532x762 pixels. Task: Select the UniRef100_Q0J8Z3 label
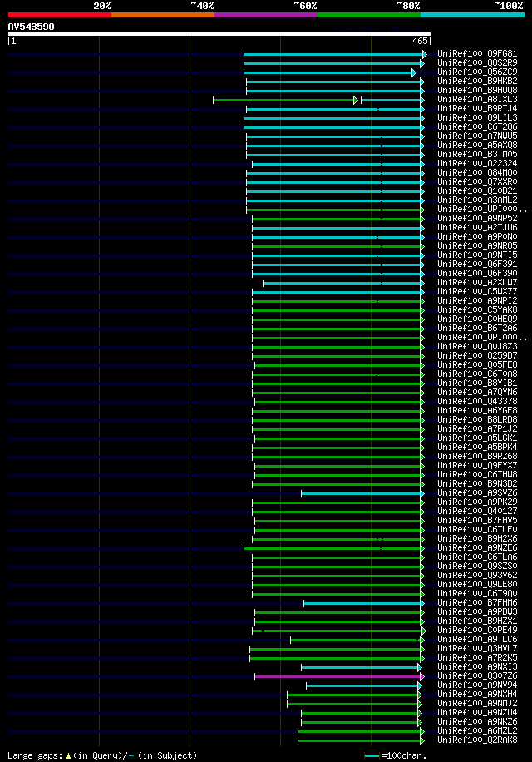[477, 347]
